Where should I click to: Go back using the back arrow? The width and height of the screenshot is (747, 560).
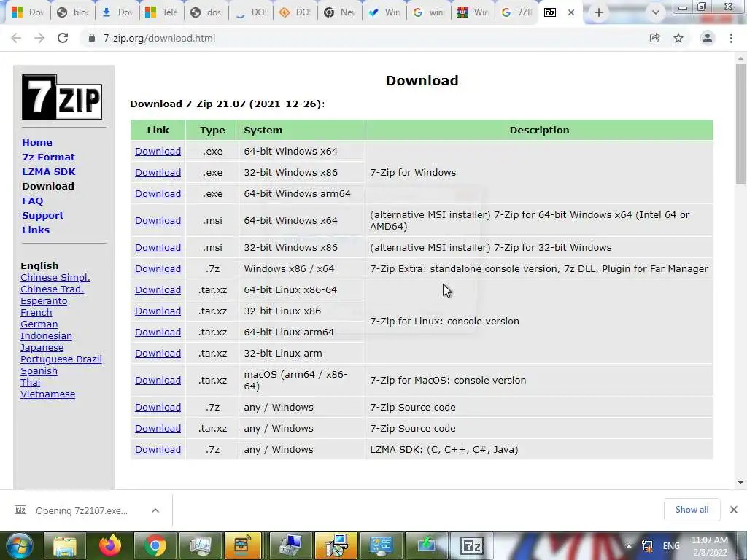click(x=16, y=38)
